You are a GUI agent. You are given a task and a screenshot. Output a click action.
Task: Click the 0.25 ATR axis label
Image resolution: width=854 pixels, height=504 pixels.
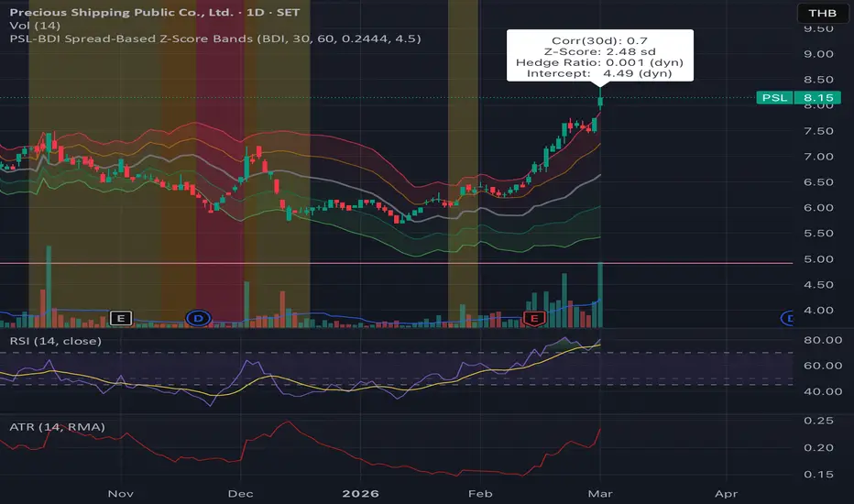818,422
